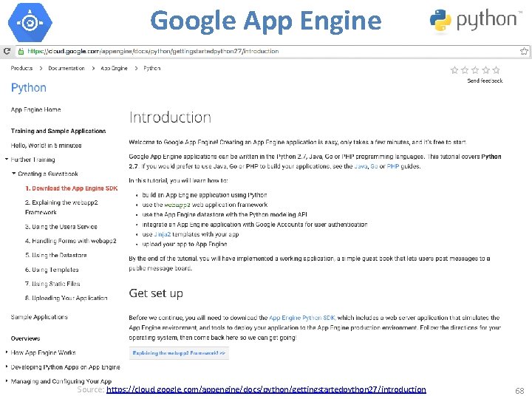Click the Overviews sidebar heading
532x399 pixels.
coord(25,338)
